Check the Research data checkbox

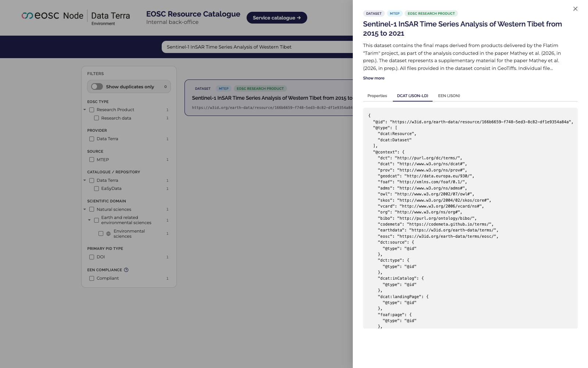click(x=96, y=118)
